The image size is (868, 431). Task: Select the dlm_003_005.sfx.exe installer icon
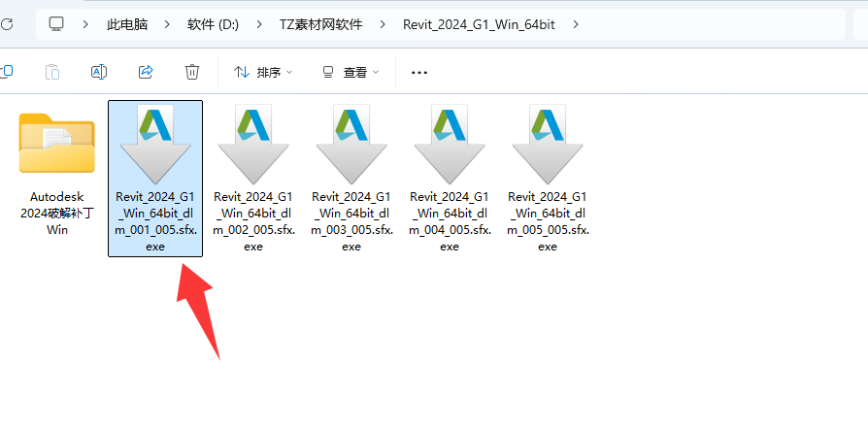coord(351,145)
